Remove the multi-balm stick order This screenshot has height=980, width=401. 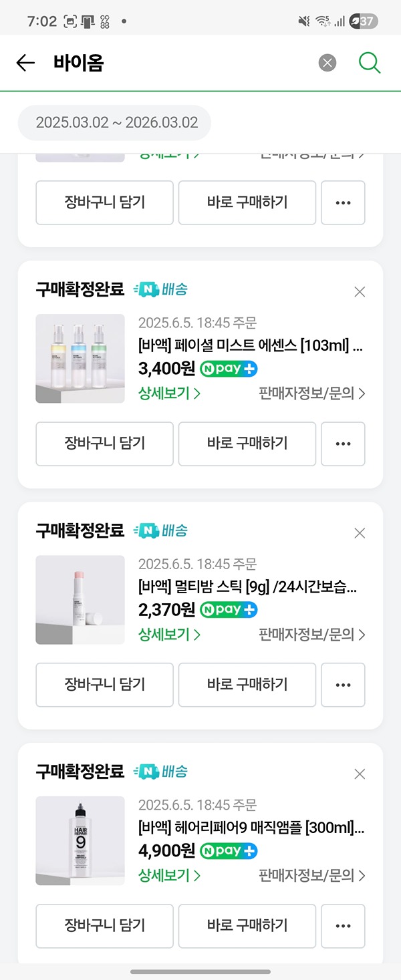pyautogui.click(x=360, y=532)
